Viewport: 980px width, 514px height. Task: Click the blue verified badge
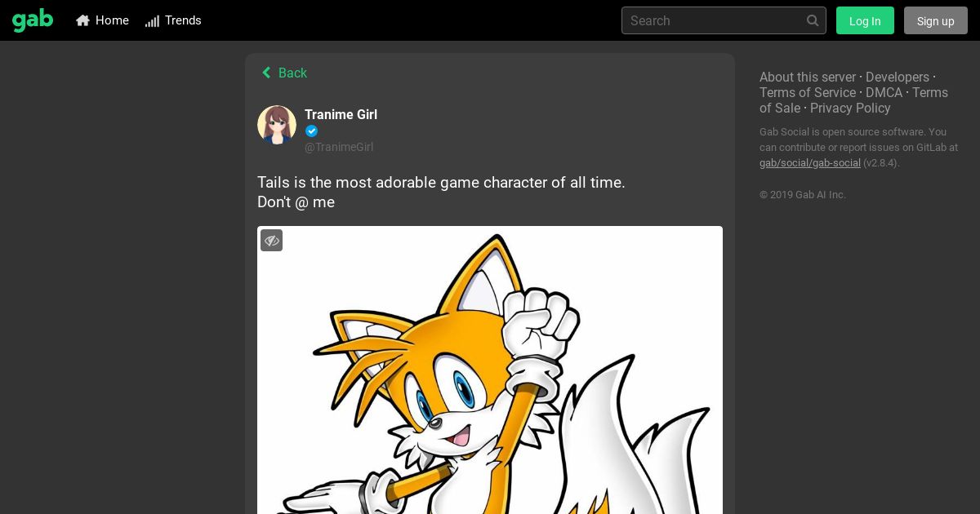(x=311, y=131)
